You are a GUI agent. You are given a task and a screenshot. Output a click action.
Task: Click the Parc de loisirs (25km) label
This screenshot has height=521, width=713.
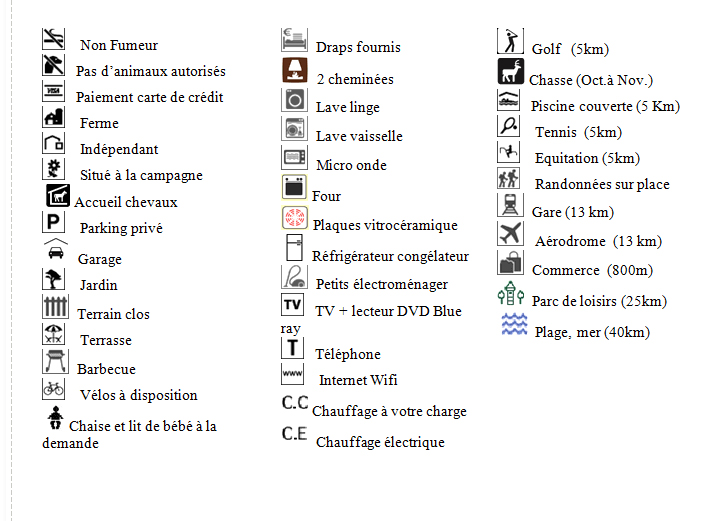coord(599,301)
